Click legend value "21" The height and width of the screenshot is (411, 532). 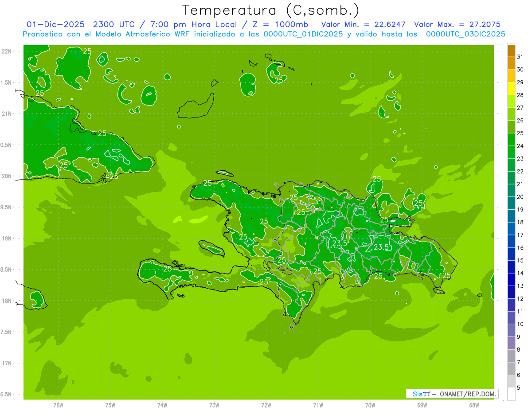coord(520,184)
